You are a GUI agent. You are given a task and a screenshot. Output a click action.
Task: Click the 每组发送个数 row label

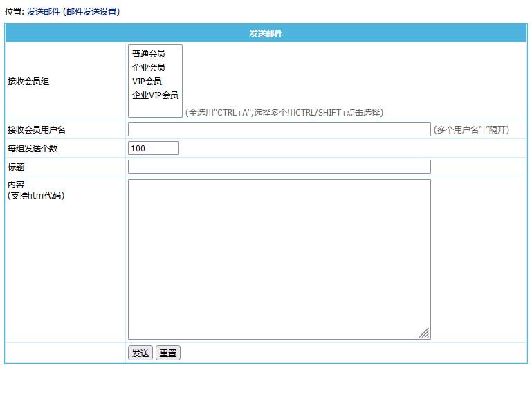pyautogui.click(x=32, y=148)
